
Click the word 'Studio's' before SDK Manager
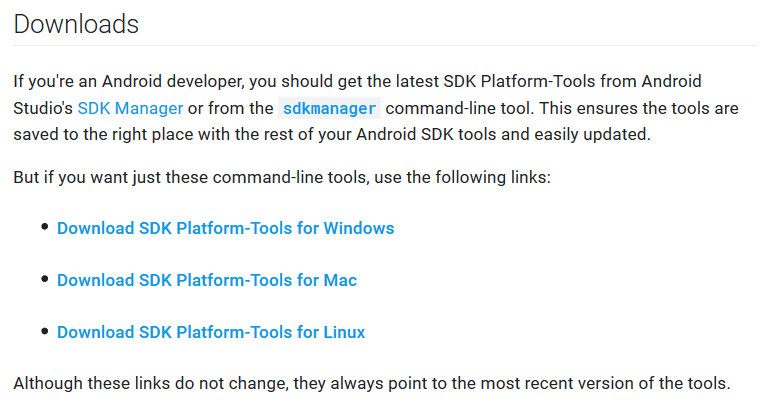(43, 108)
